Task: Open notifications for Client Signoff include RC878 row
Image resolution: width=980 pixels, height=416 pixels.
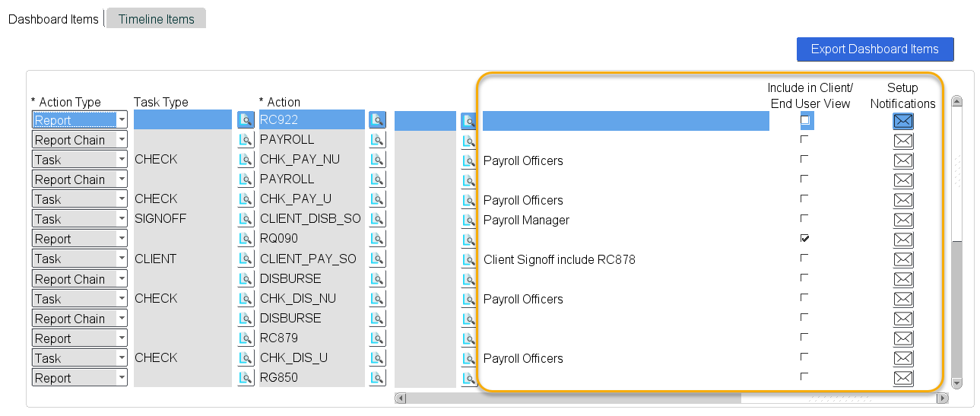Action: click(x=902, y=259)
